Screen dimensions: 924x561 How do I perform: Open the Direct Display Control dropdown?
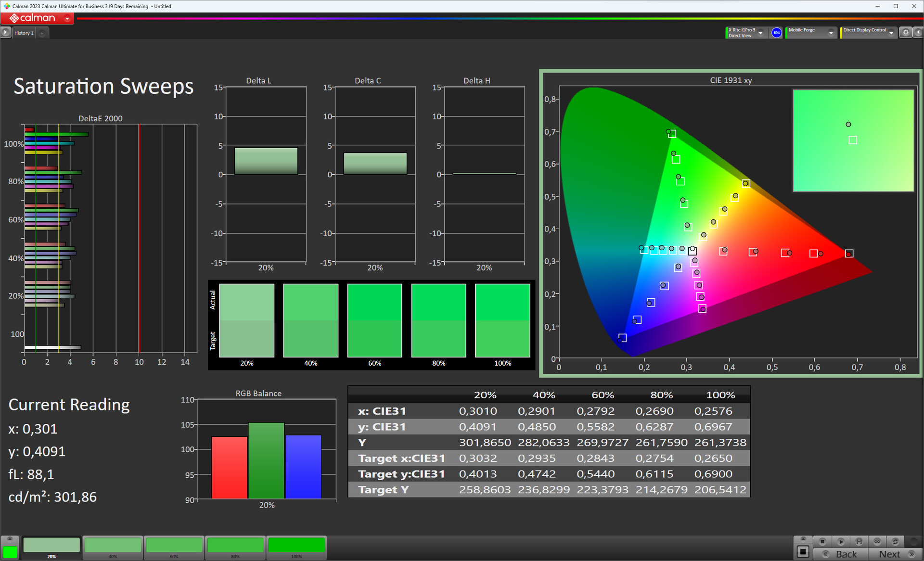tap(891, 33)
